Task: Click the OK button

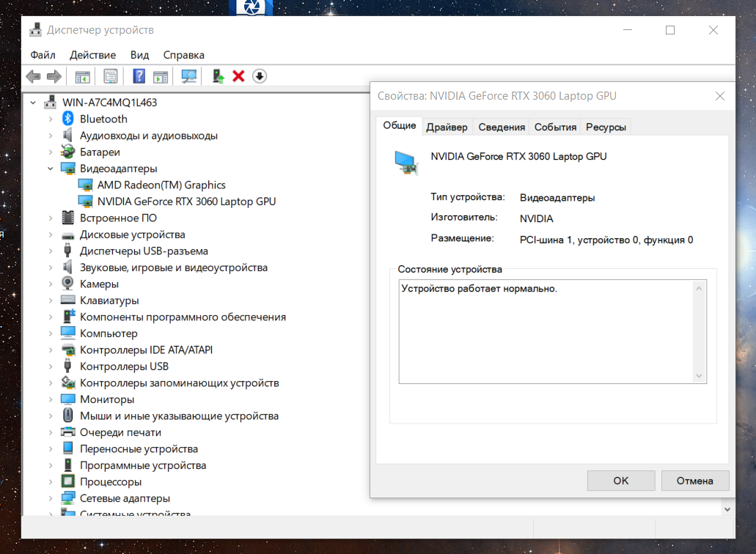Action: pyautogui.click(x=621, y=481)
